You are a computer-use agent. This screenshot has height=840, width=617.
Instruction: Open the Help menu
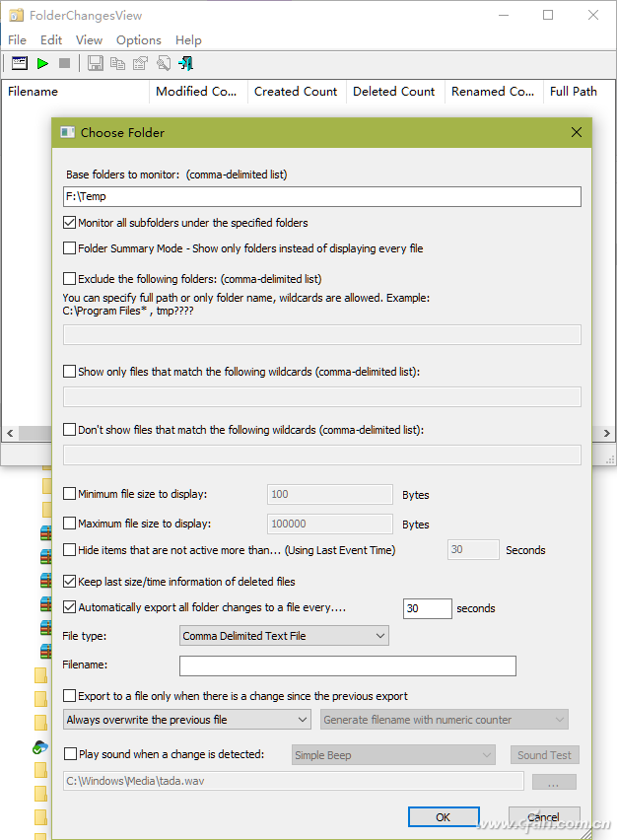point(188,40)
